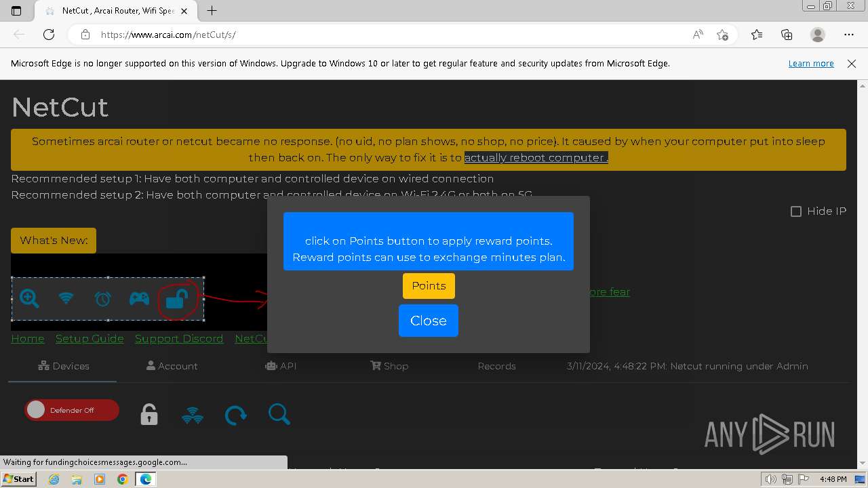The image size is (868, 488).
Task: Close the NetCut browser tab
Action: (x=185, y=11)
